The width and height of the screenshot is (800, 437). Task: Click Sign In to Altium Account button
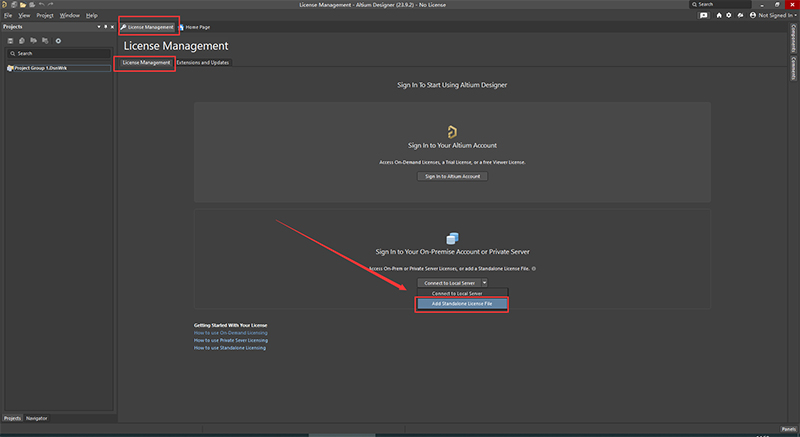[453, 176]
